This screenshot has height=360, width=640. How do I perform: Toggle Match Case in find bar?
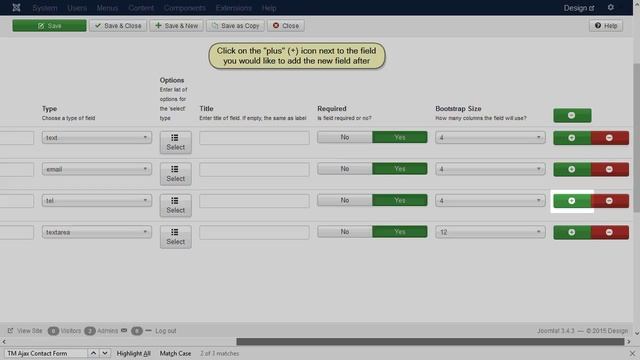(175, 353)
